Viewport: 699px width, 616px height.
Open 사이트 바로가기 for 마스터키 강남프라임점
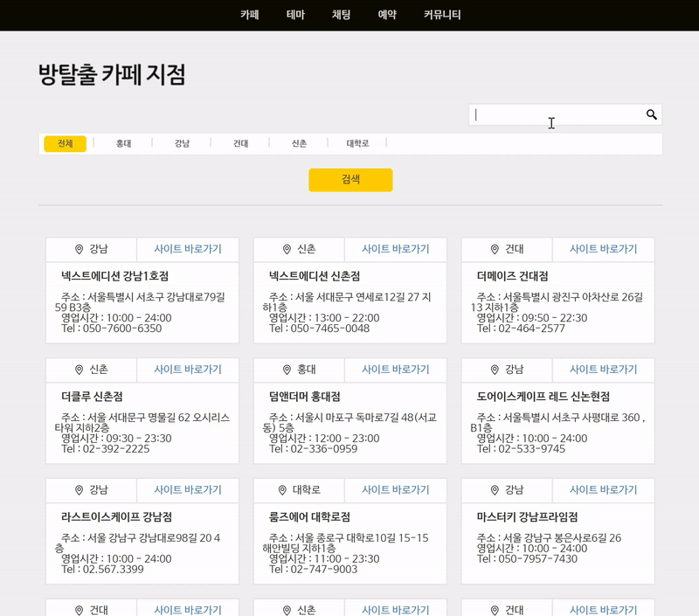coord(603,490)
